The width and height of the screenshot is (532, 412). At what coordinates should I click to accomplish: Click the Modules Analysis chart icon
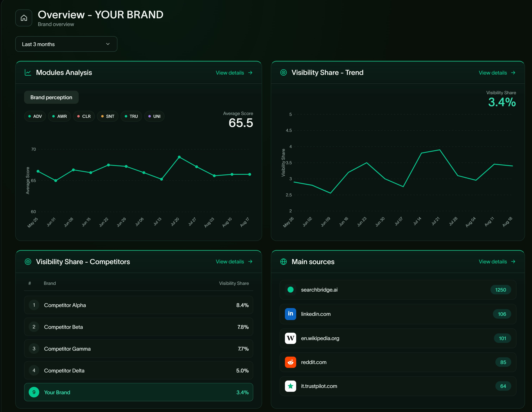point(28,72)
